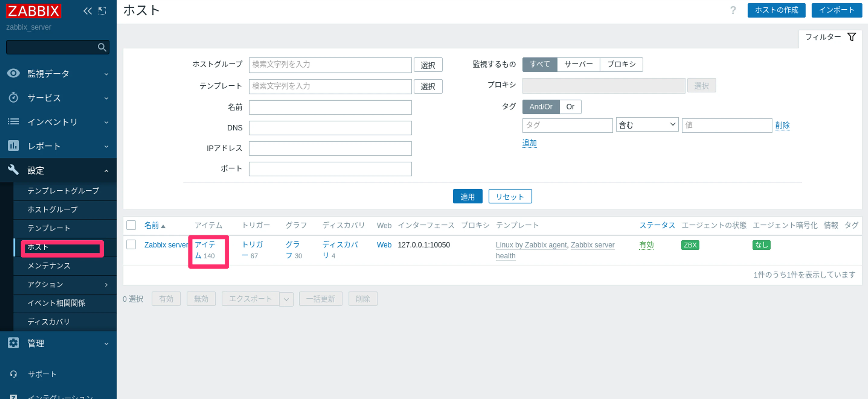The width and height of the screenshot is (868, 399).
Task: Click the list icon for インベントリ
Action: [14, 122]
